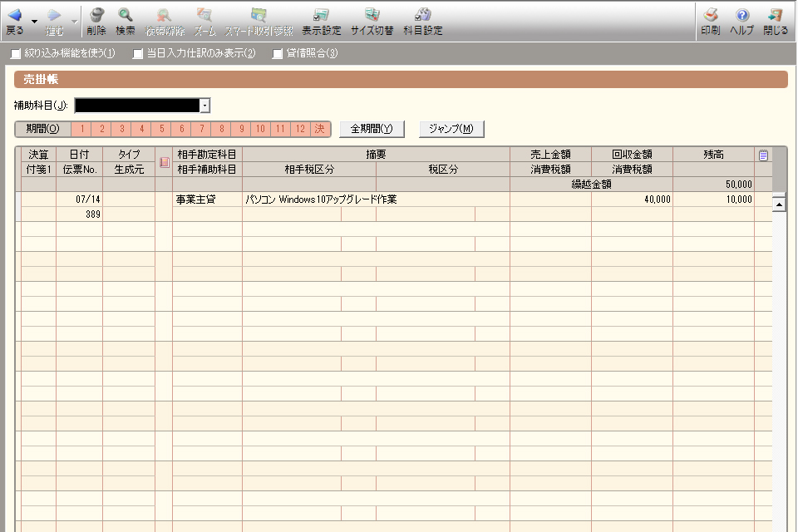
Task: Click the 相手勘定科目 column header
Action: (x=207, y=155)
